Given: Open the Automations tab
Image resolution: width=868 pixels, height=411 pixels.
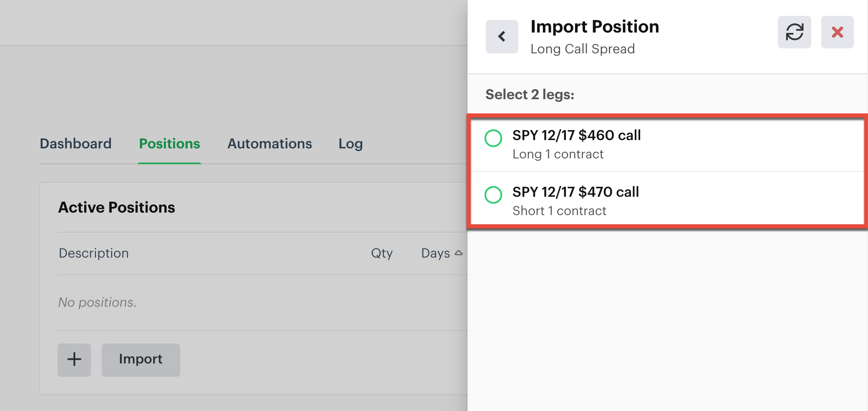Looking at the screenshot, I should tap(269, 143).
